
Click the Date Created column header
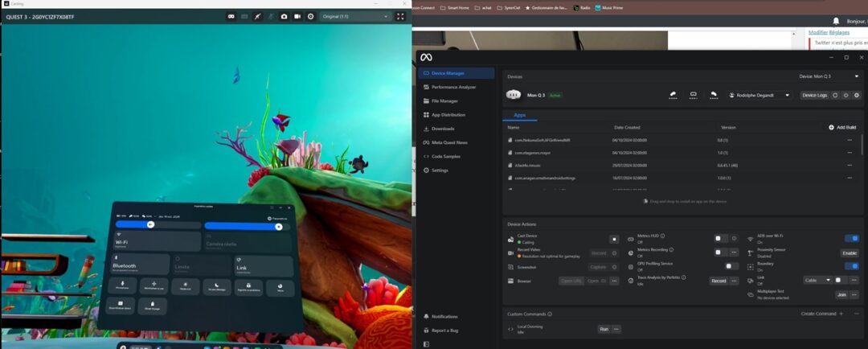point(627,127)
